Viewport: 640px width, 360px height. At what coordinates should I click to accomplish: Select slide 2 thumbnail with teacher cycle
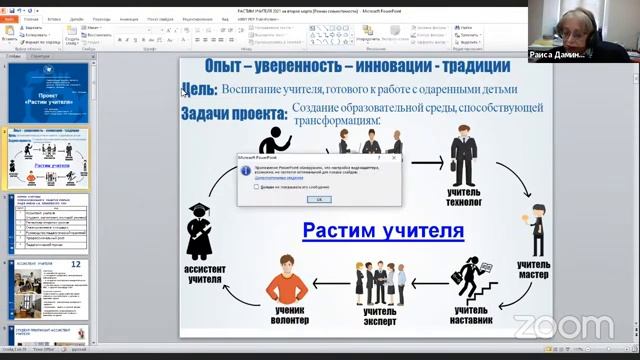click(48, 159)
